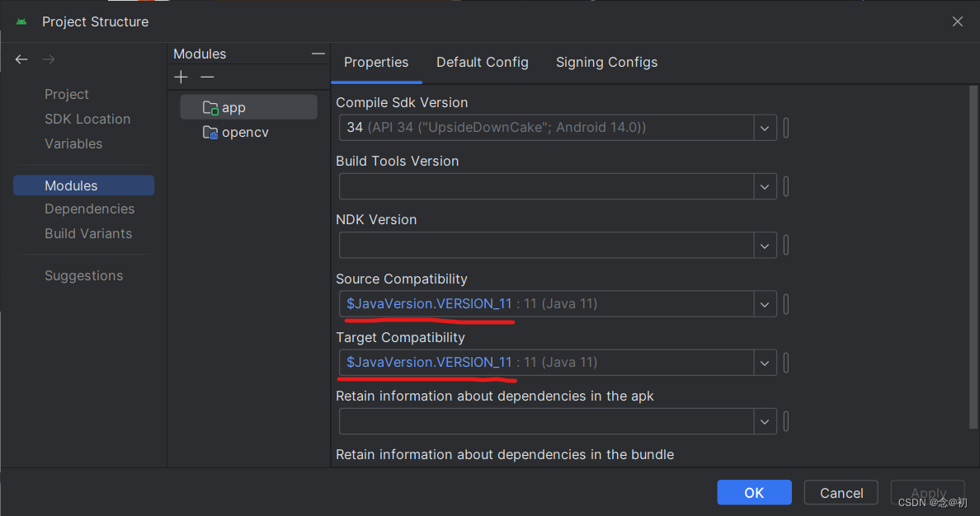Select the opencv module folder icon
This screenshot has height=516, width=980.
(210, 132)
